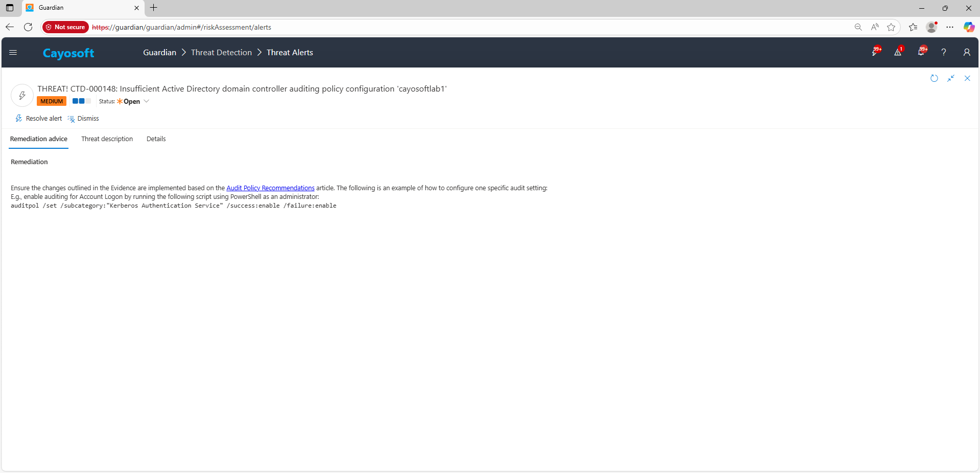Open the bell notifications icon
This screenshot has height=473, width=980.
click(921, 52)
